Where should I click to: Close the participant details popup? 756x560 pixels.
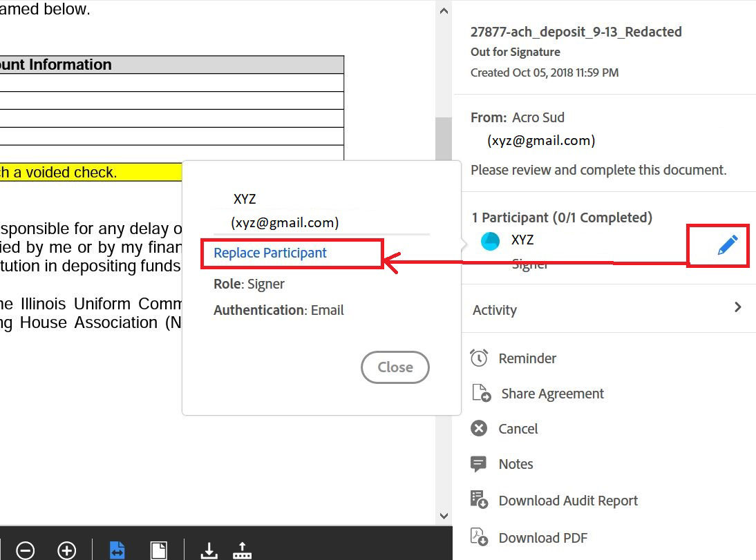(x=395, y=367)
